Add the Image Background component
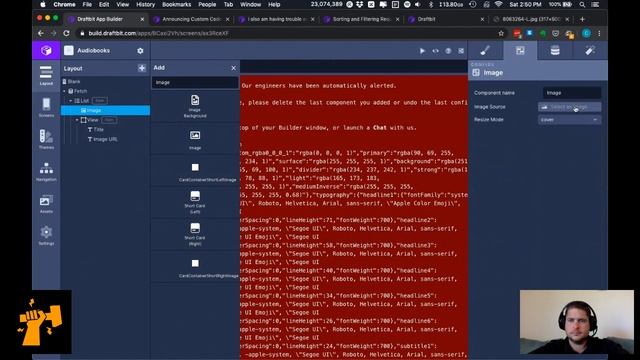This screenshot has height=360, width=640. [195, 107]
